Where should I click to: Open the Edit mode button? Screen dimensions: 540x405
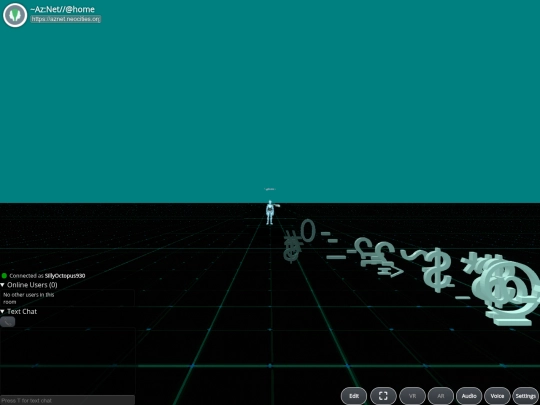pyautogui.click(x=354, y=396)
